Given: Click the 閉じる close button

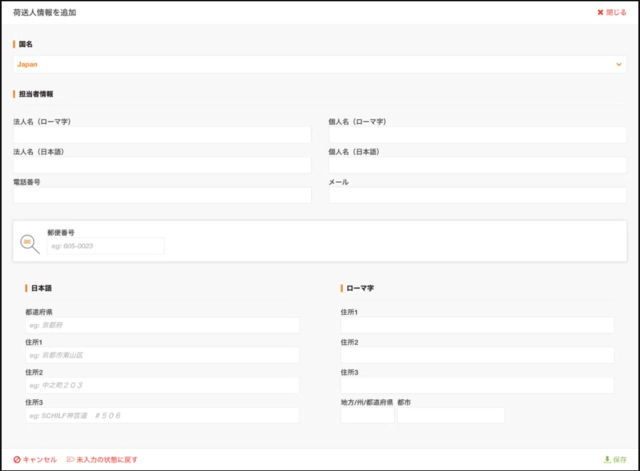Looking at the screenshot, I should 611,13.
